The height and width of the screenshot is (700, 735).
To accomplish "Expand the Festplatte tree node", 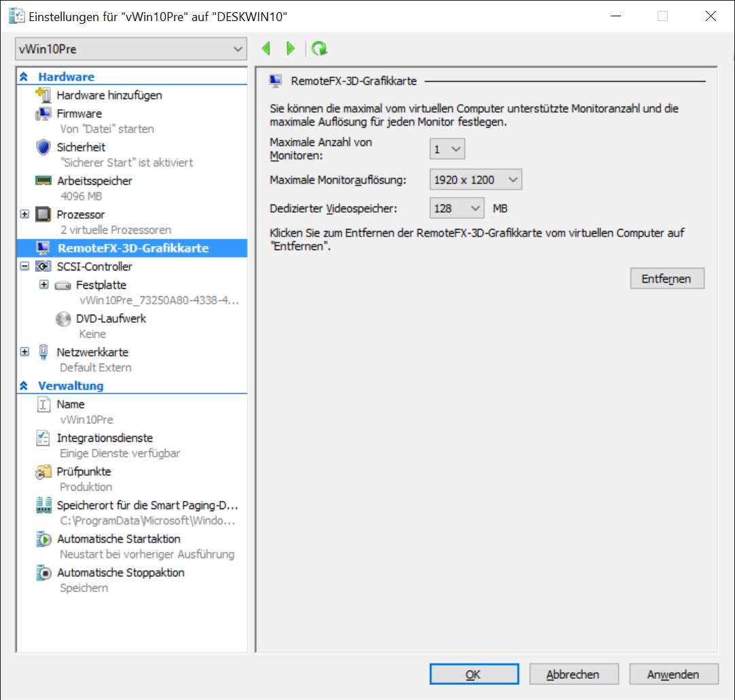I will click(x=44, y=285).
